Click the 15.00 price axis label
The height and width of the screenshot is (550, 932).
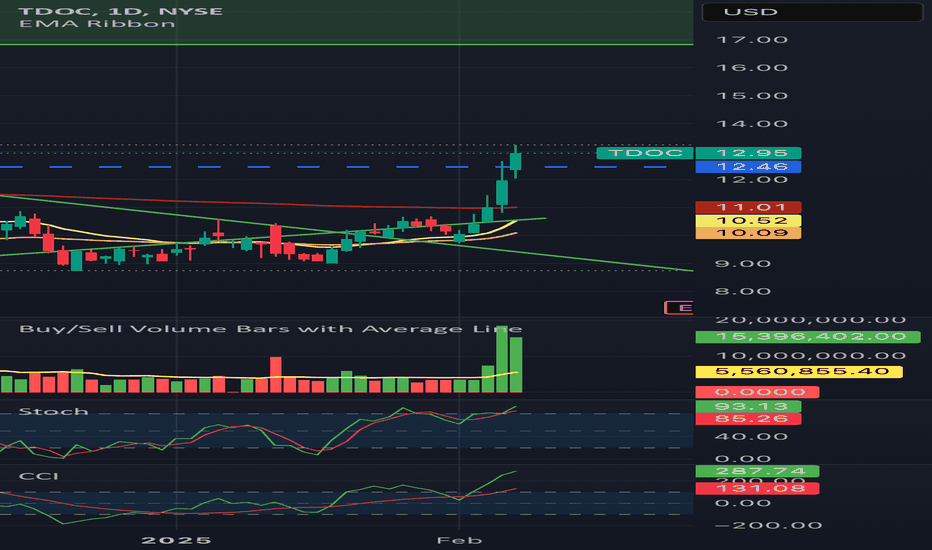(752, 96)
